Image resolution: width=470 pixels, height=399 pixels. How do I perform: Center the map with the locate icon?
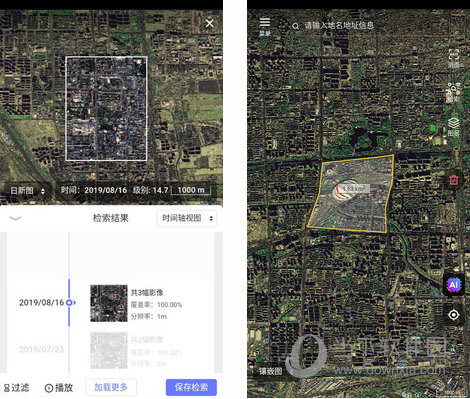pyautogui.click(x=453, y=315)
